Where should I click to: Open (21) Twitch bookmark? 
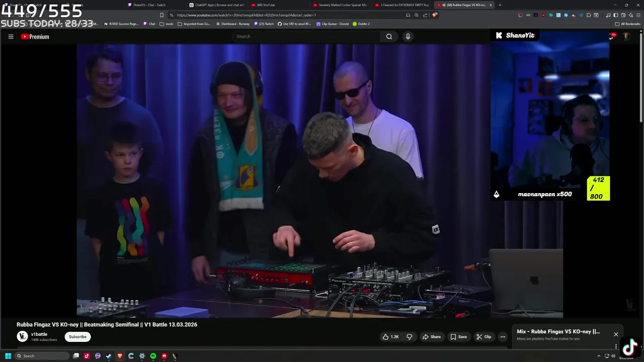264,24
